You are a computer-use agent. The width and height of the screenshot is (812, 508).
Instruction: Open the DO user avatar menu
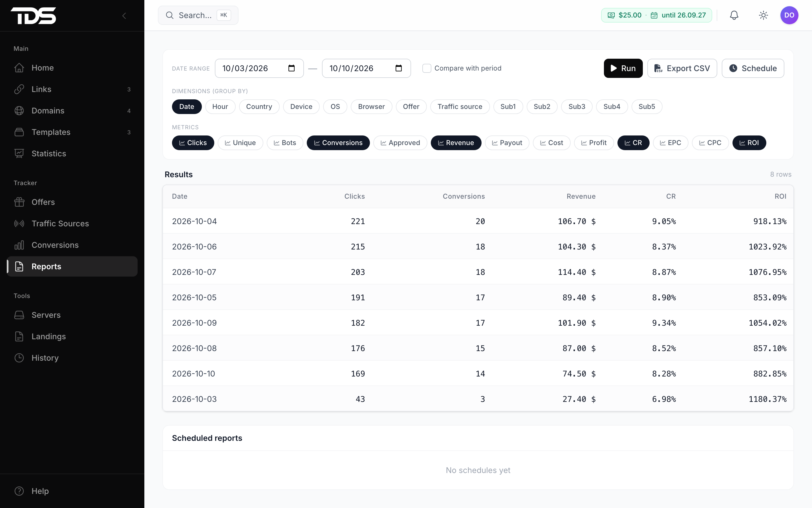789,15
